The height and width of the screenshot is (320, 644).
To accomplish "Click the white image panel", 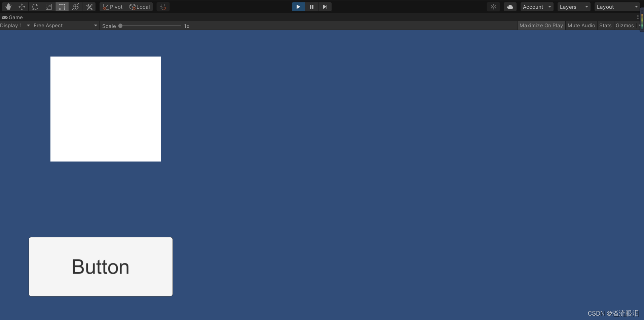I will (106, 109).
